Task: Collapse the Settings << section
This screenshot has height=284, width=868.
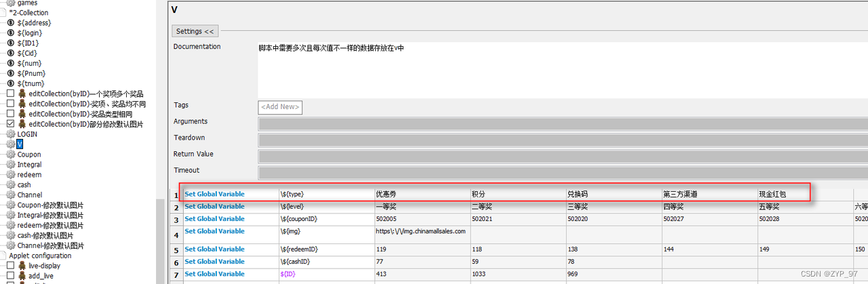Action: [195, 31]
